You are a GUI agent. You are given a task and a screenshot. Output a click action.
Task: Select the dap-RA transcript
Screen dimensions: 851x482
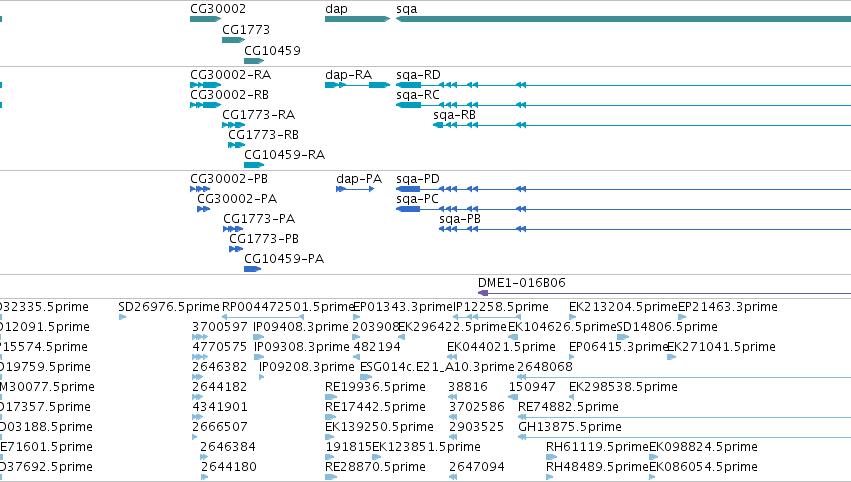tap(357, 85)
